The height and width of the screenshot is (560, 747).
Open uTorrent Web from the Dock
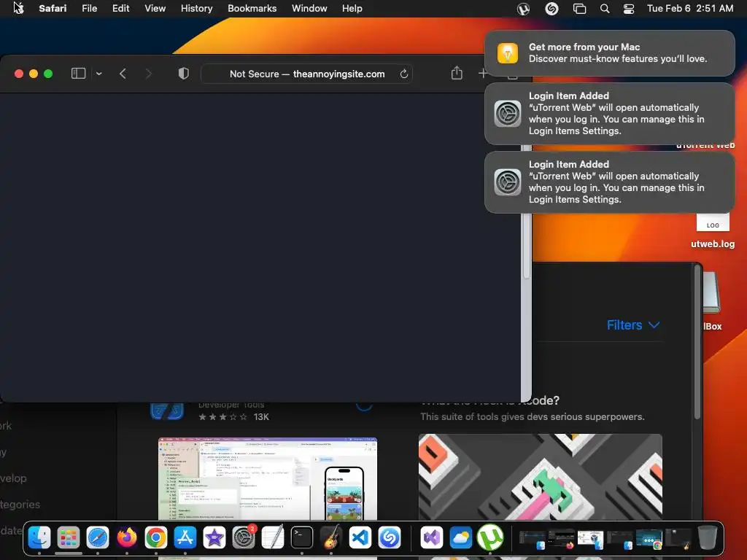click(x=490, y=537)
